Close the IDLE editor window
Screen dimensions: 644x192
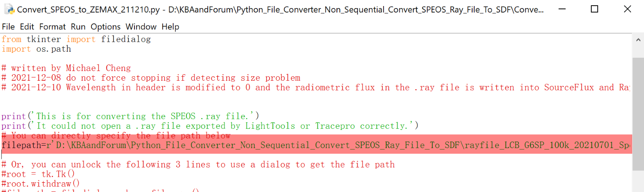tap(627, 9)
